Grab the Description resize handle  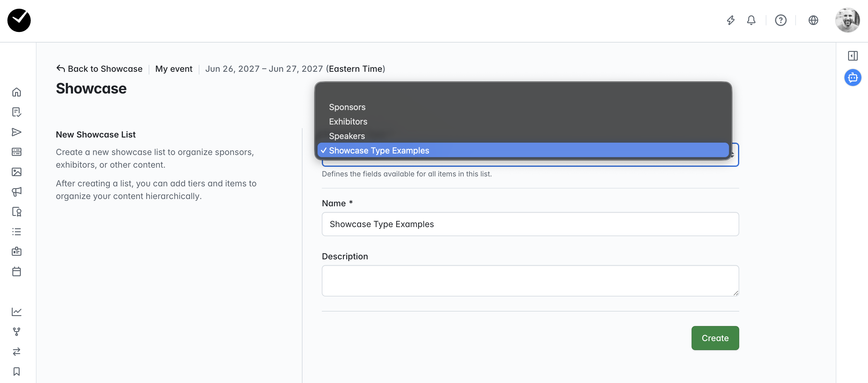(x=736, y=293)
